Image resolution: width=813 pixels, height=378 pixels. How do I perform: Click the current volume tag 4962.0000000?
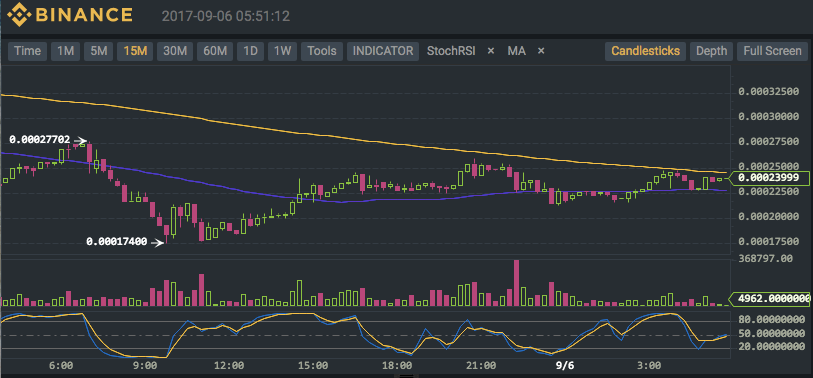[769, 299]
